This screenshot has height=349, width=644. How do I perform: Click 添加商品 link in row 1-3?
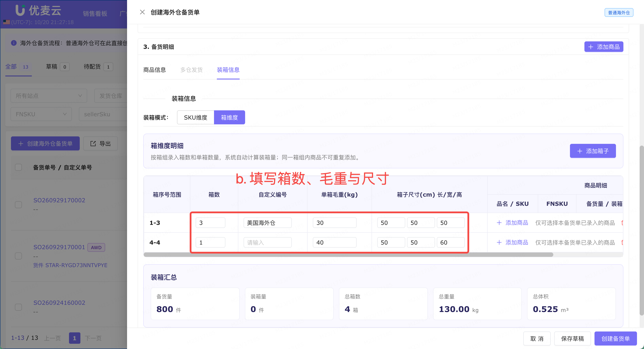[x=512, y=223]
